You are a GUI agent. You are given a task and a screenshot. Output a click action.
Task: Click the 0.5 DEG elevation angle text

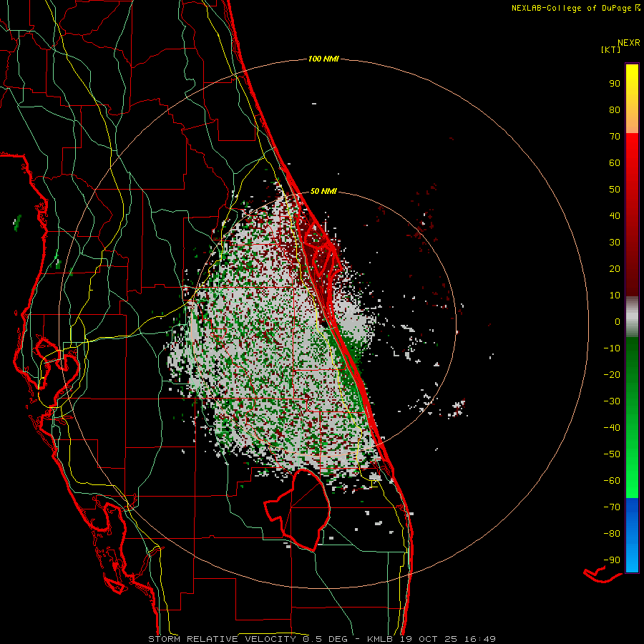click(x=326, y=639)
